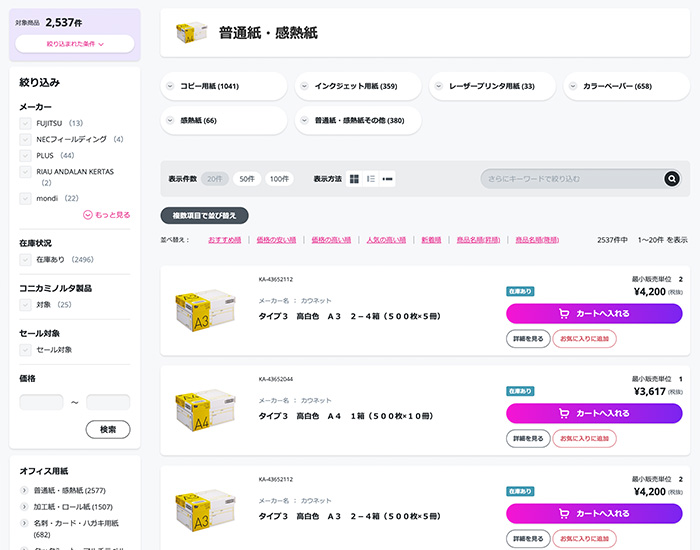Sort by 人気の高い順
700x550 pixels.
pos(386,240)
